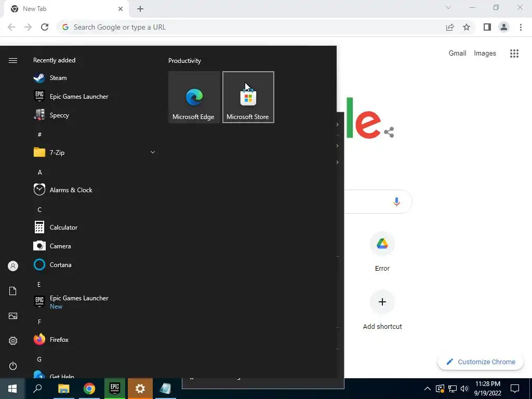The image size is (532, 399).
Task: Open the user account icon in Start
Action: (13, 266)
